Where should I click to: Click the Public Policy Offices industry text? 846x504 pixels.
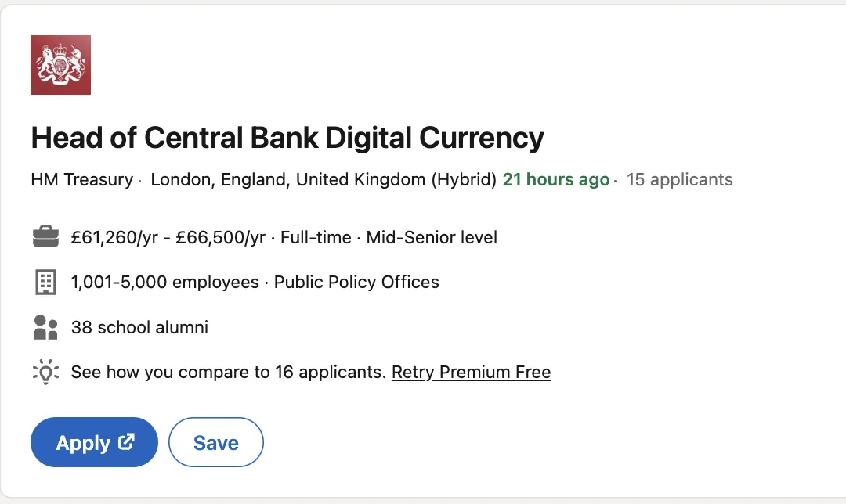pyautogui.click(x=356, y=282)
